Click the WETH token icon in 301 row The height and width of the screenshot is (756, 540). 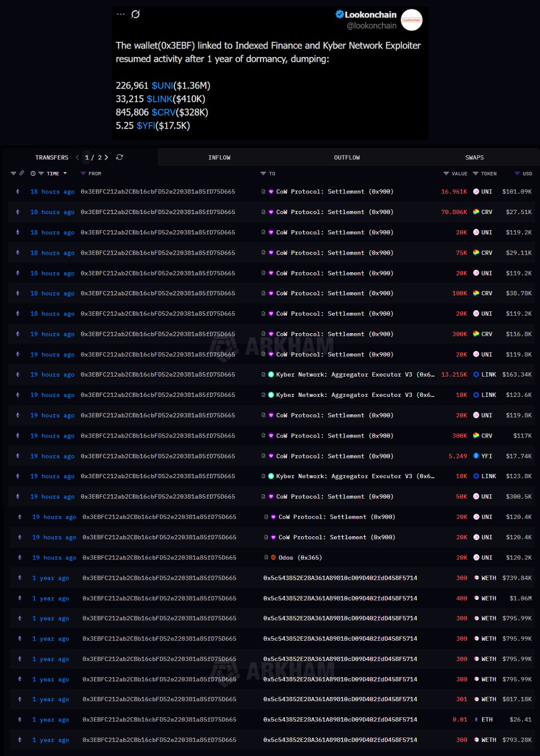click(477, 699)
